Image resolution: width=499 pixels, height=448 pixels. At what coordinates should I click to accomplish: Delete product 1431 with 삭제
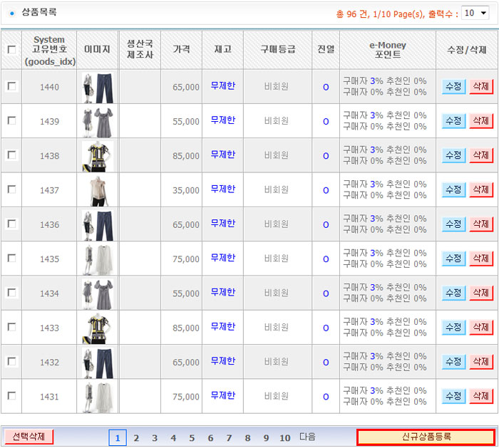click(x=481, y=396)
